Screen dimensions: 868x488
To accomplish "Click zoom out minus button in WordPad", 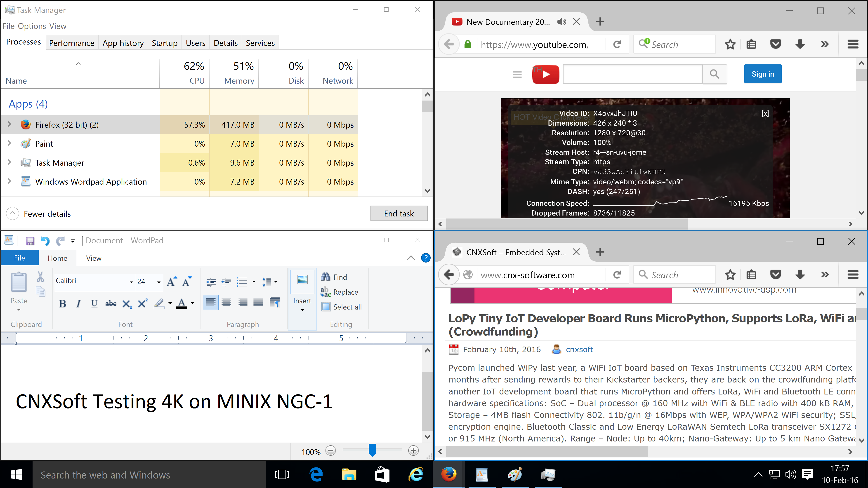I will [x=330, y=451].
